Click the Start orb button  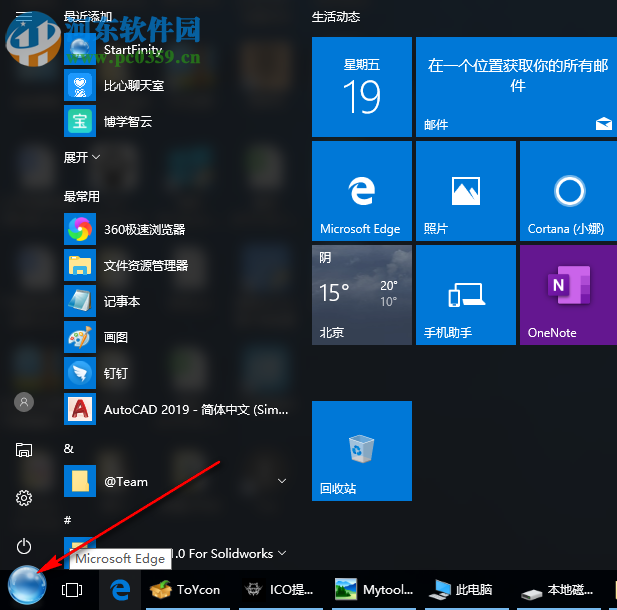(x=27, y=585)
